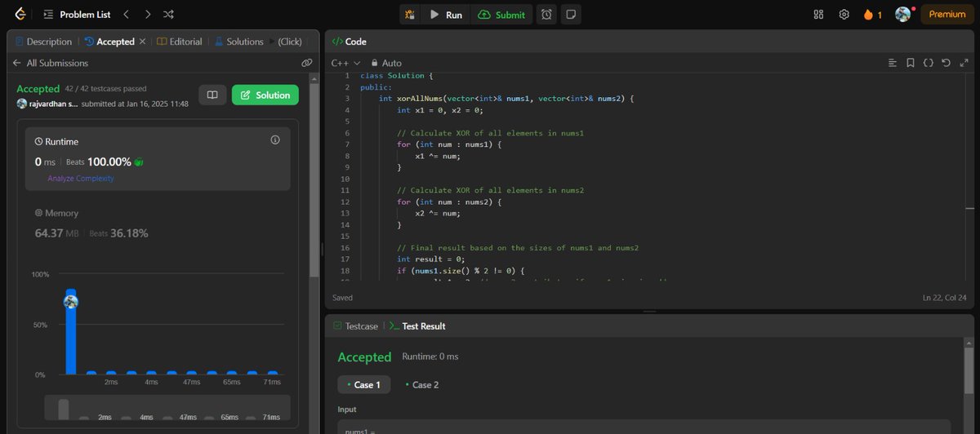Pick a random problem with shuffle icon
Image resolution: width=980 pixels, height=434 pixels.
168,14
